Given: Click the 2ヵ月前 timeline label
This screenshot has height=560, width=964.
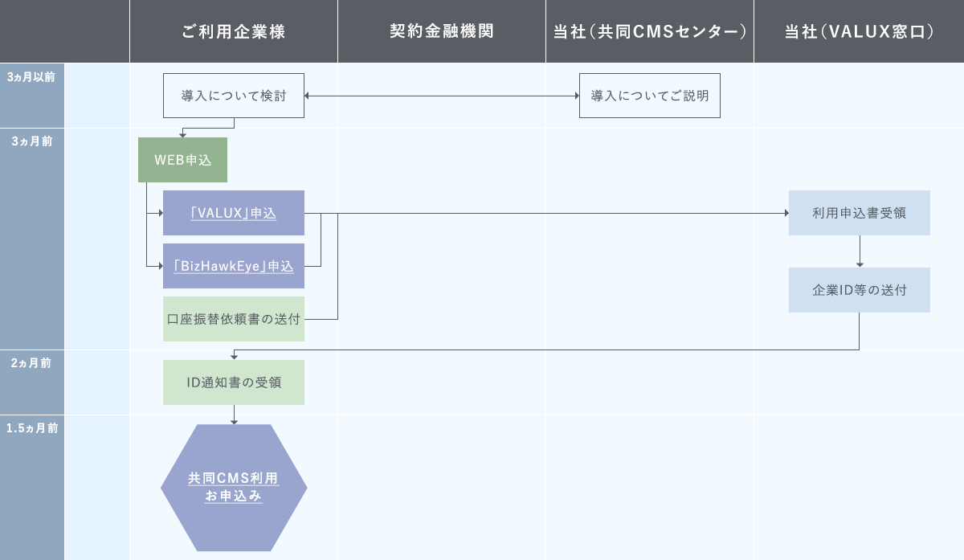Looking at the screenshot, I should [31, 363].
